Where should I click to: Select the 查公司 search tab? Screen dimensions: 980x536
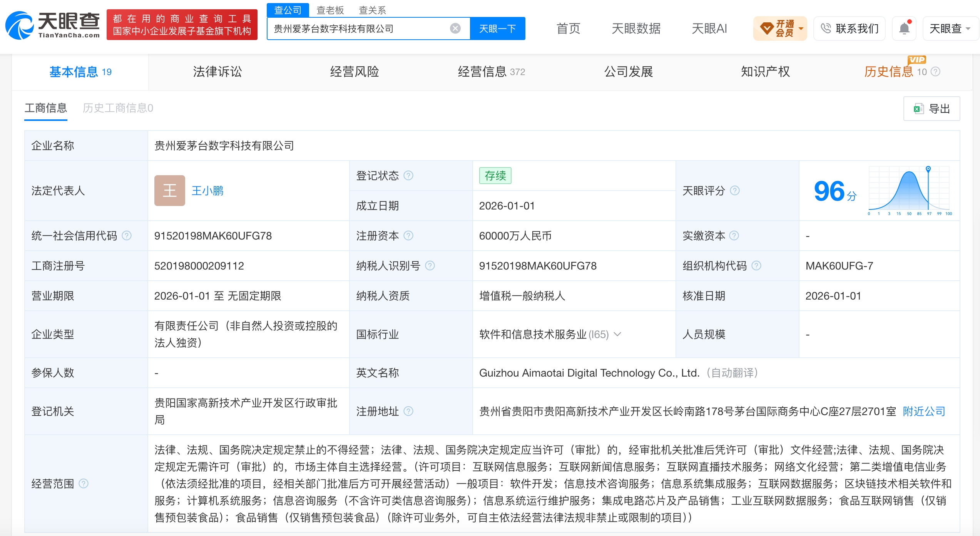[288, 10]
